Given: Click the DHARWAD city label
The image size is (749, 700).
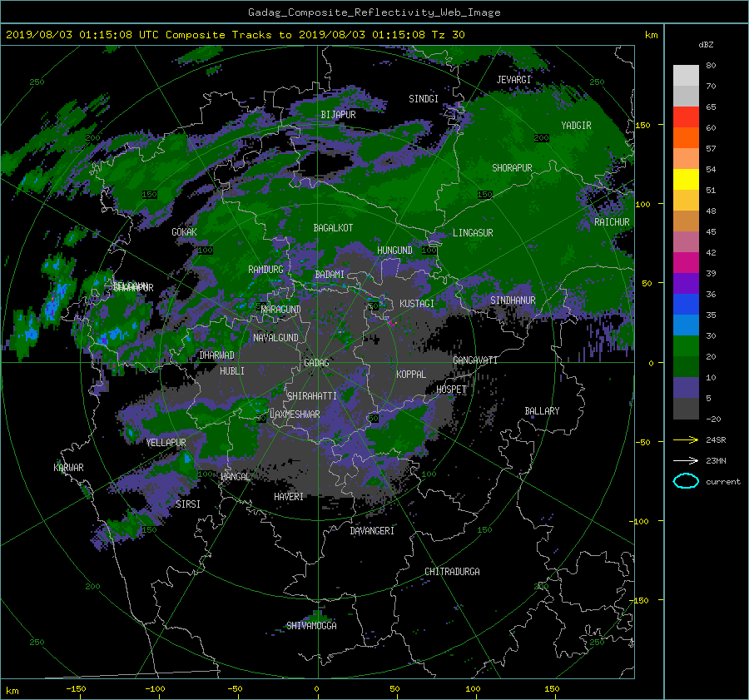Looking at the screenshot, I should pyautogui.click(x=217, y=355).
